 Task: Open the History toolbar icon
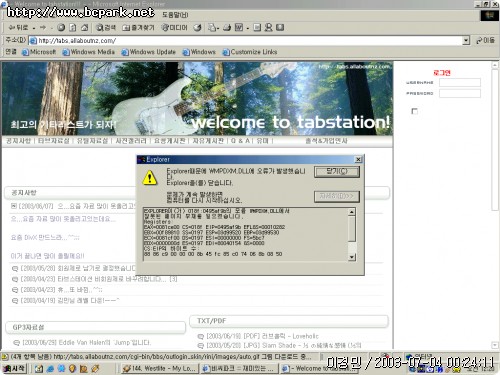(197, 28)
